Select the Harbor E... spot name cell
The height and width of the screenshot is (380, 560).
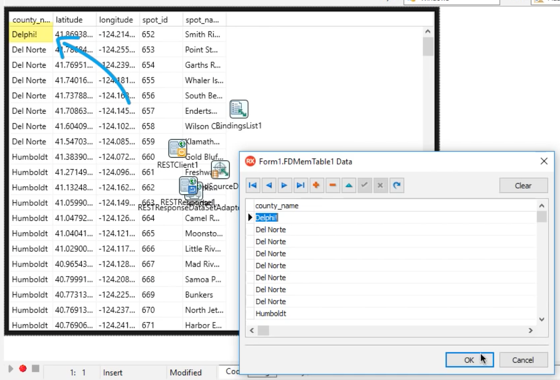(x=204, y=325)
